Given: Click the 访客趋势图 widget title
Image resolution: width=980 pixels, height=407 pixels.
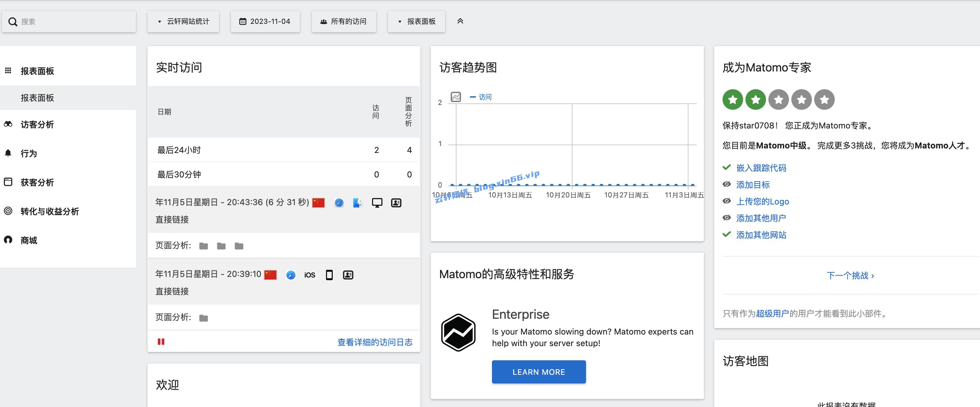Looking at the screenshot, I should pos(468,67).
